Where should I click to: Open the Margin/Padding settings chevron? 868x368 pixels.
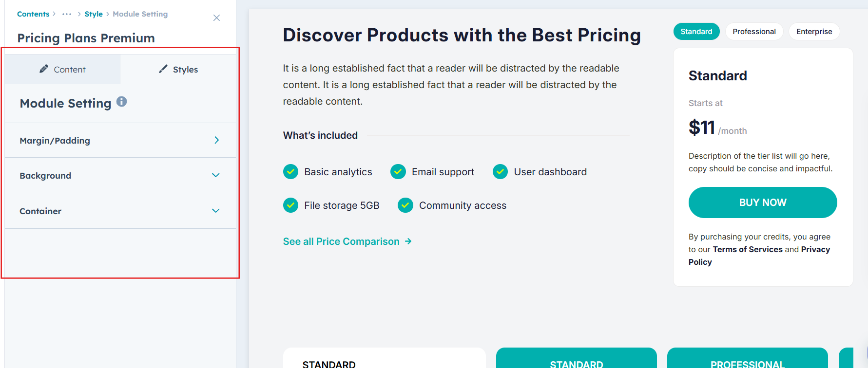click(x=216, y=140)
